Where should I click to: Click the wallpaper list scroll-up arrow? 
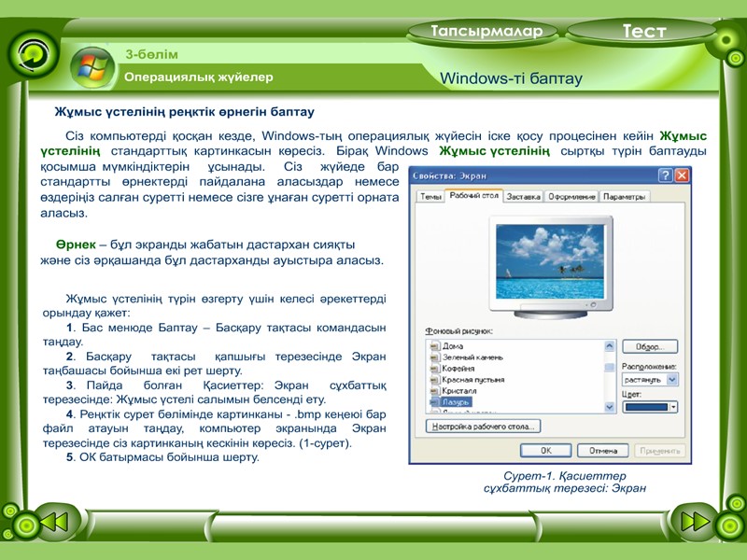click(610, 346)
